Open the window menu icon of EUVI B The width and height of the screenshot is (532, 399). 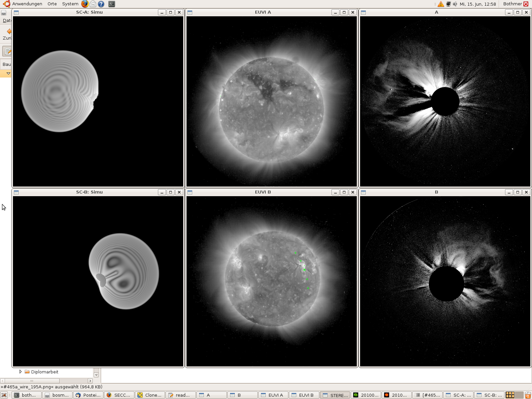(190, 192)
